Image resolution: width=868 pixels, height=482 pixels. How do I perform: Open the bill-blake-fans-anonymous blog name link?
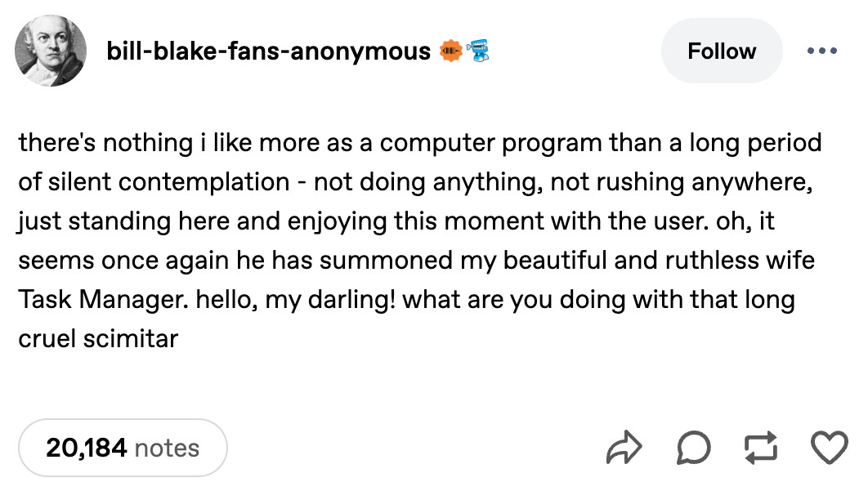[x=269, y=51]
